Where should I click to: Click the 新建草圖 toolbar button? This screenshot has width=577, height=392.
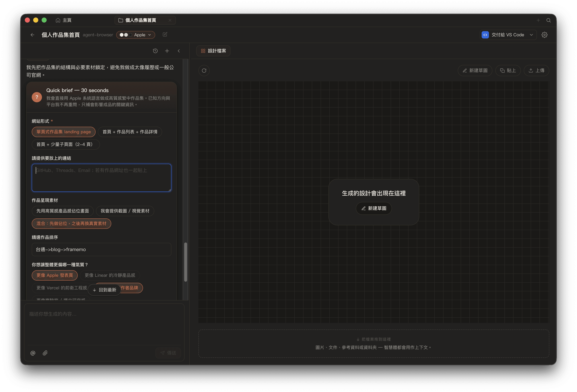click(475, 71)
